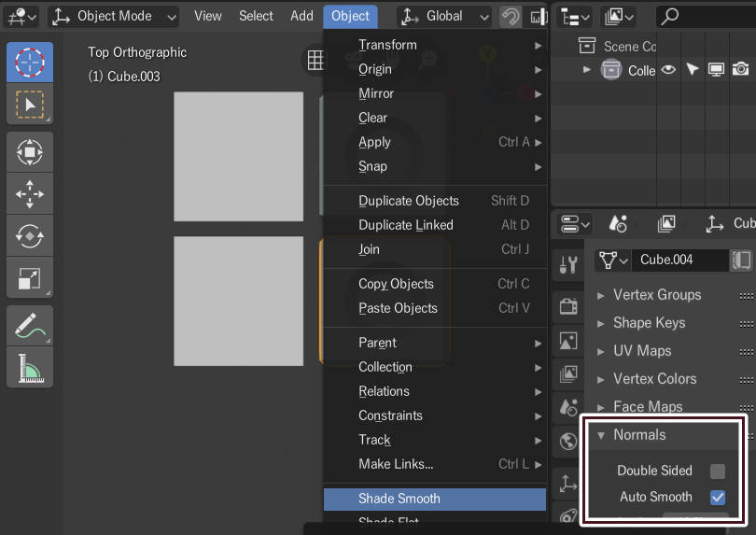Open Parent submenu
756x535 pixels.
tap(434, 343)
